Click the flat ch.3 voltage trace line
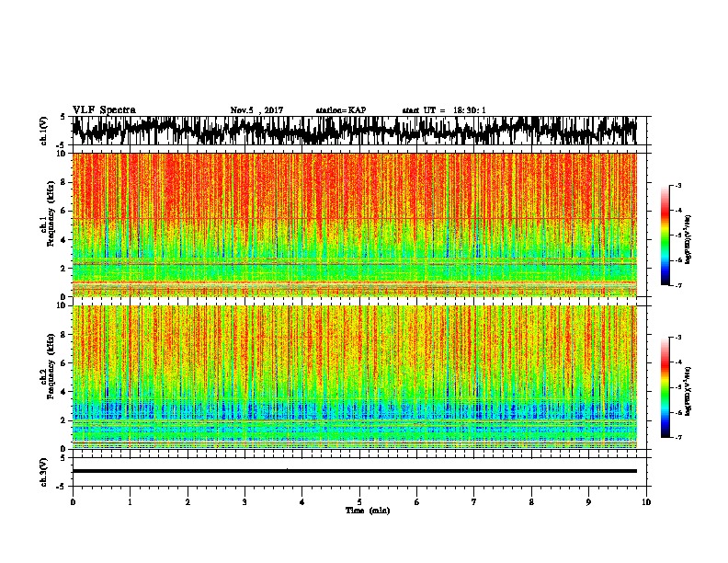Viewport: 728px width, 563px height. click(354, 471)
